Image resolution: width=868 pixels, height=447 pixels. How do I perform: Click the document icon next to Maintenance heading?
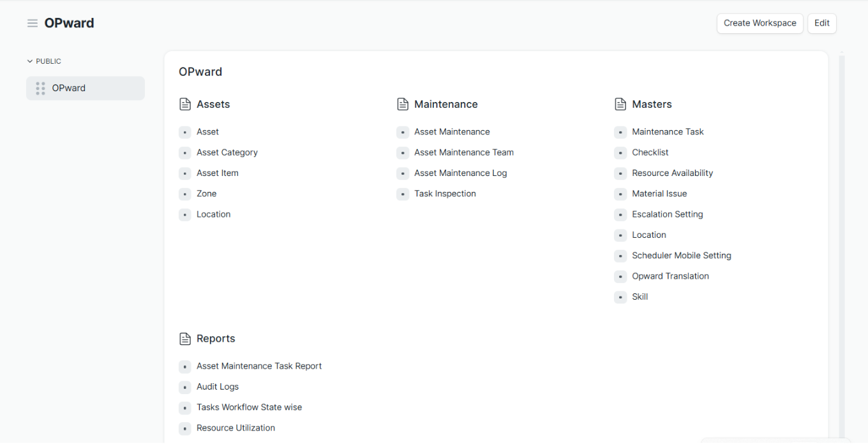click(x=403, y=105)
